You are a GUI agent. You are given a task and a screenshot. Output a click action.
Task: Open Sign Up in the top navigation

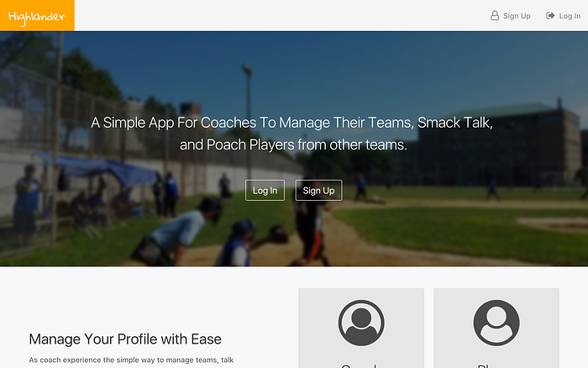pyautogui.click(x=511, y=16)
